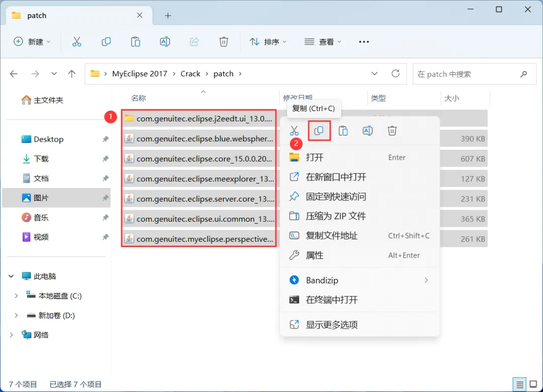
Task: Click Crack in the breadcrumb path
Action: coord(191,74)
